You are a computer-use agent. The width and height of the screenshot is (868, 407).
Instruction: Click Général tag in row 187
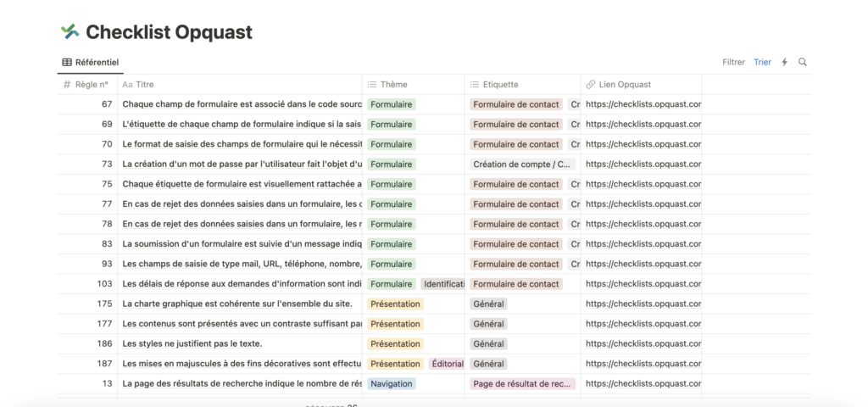click(488, 363)
